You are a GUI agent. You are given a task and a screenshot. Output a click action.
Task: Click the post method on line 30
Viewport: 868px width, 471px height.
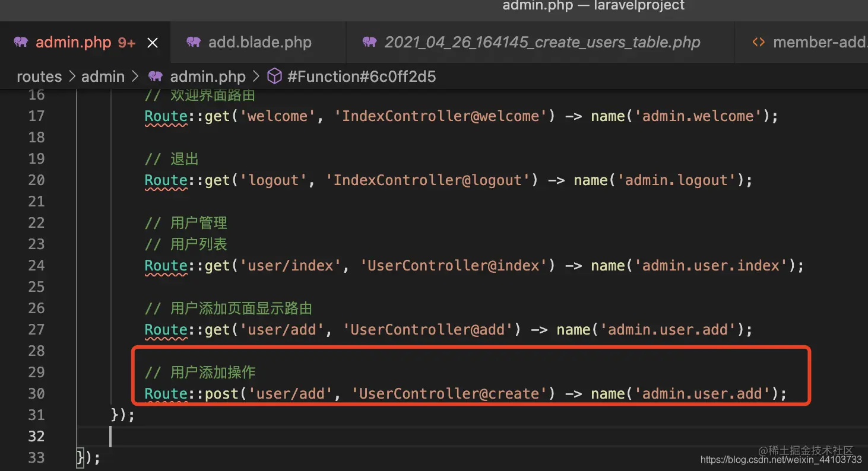click(222, 393)
